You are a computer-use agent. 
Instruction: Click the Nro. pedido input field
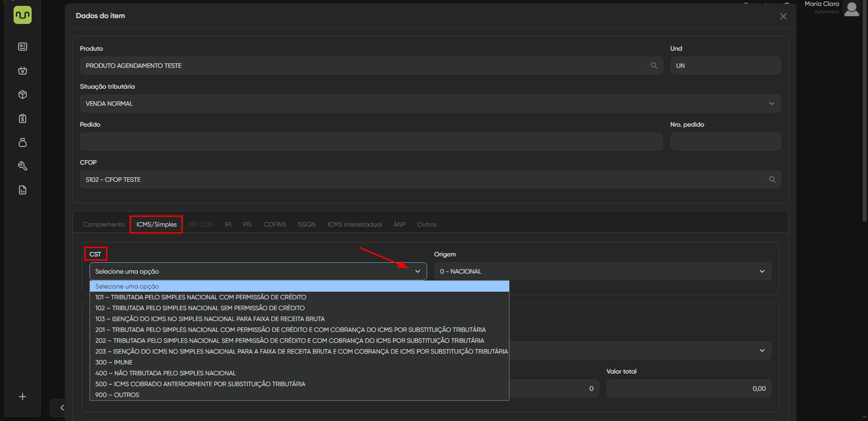[725, 142]
